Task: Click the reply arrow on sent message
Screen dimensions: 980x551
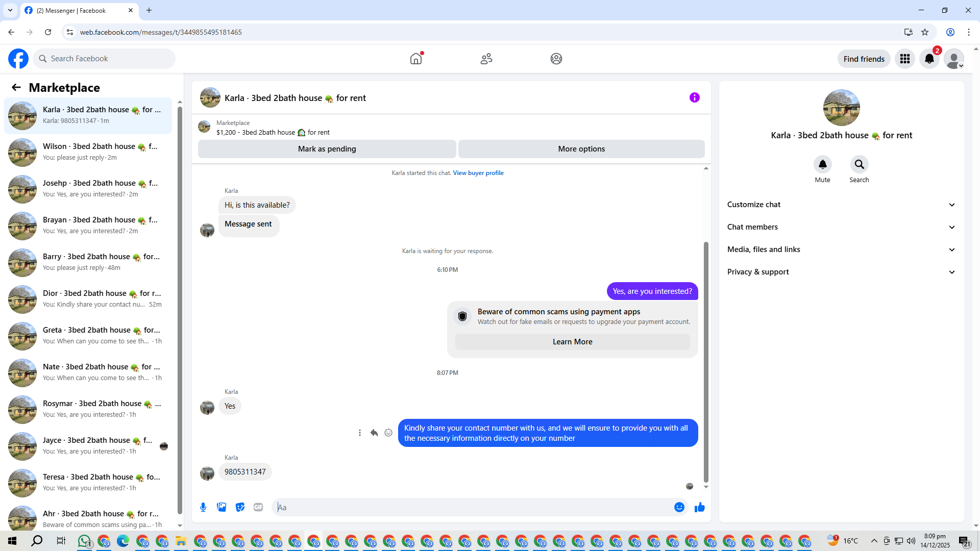Action: (x=374, y=433)
